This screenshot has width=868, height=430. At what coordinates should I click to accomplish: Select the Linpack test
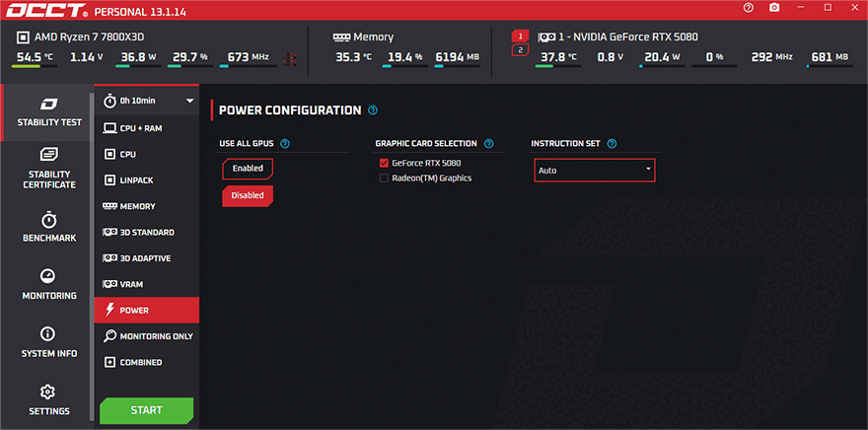[x=147, y=179]
